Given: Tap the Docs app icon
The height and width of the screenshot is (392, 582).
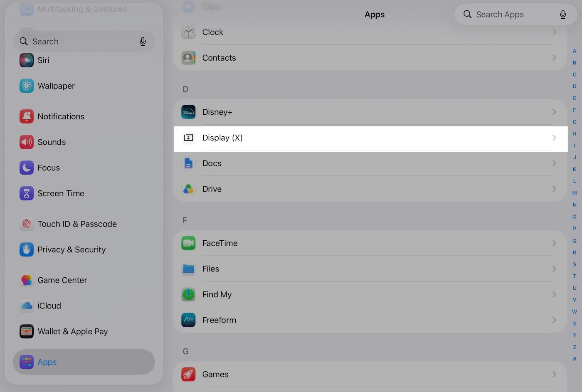Looking at the screenshot, I should tap(188, 163).
